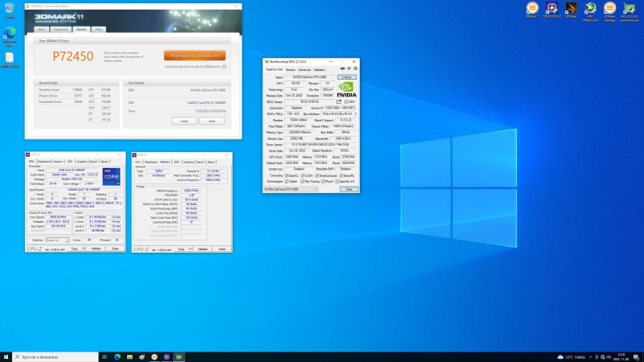The width and height of the screenshot is (644, 362).
Task: Open the Bench tab in the left CPU-Z window
Action: pyautogui.click(x=93, y=162)
